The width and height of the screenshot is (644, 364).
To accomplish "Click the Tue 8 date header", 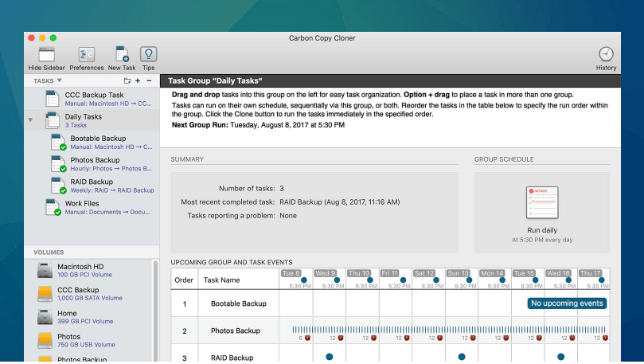I will pyautogui.click(x=291, y=273).
